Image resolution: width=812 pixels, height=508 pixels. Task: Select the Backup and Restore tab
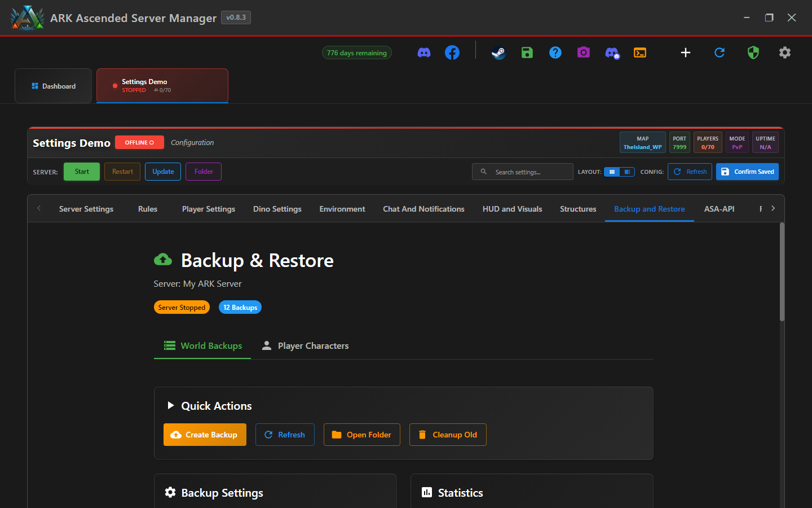(x=650, y=209)
